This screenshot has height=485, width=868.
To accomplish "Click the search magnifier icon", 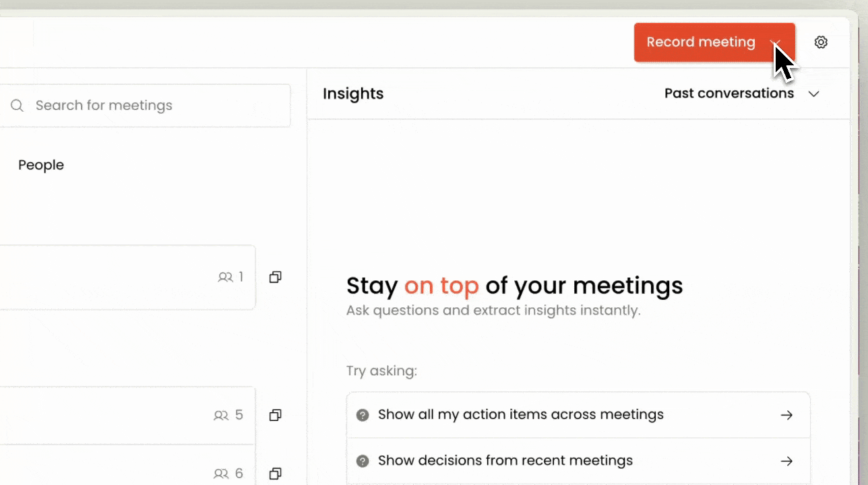I will tap(17, 106).
